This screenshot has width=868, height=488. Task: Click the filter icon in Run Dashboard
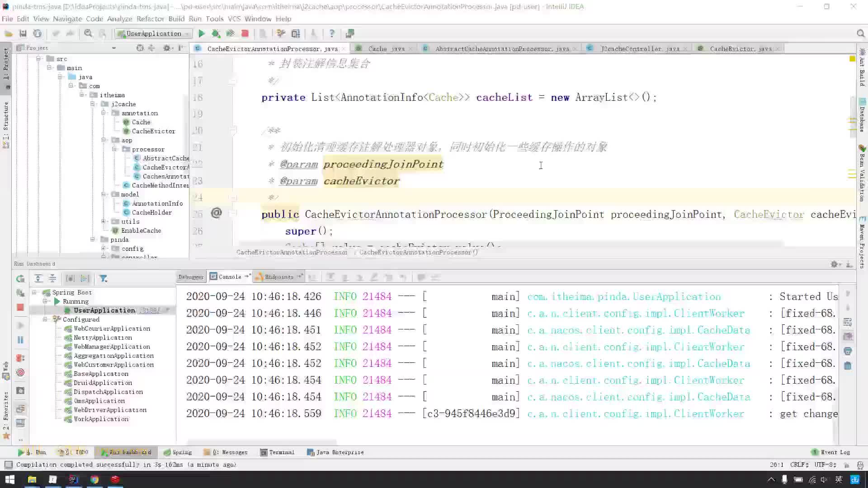[104, 279]
